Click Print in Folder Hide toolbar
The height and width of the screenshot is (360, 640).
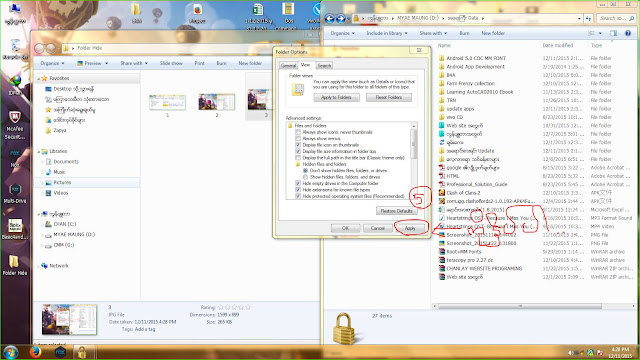tap(200, 63)
